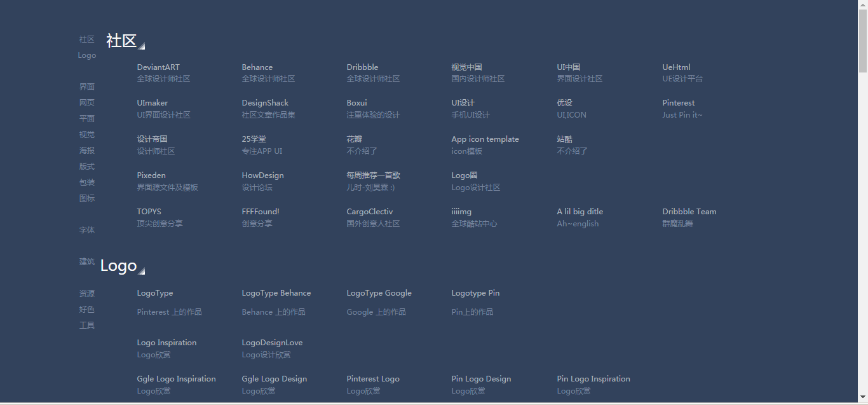The width and height of the screenshot is (868, 405).
Task: Visit the Dribbble link
Action: point(362,67)
